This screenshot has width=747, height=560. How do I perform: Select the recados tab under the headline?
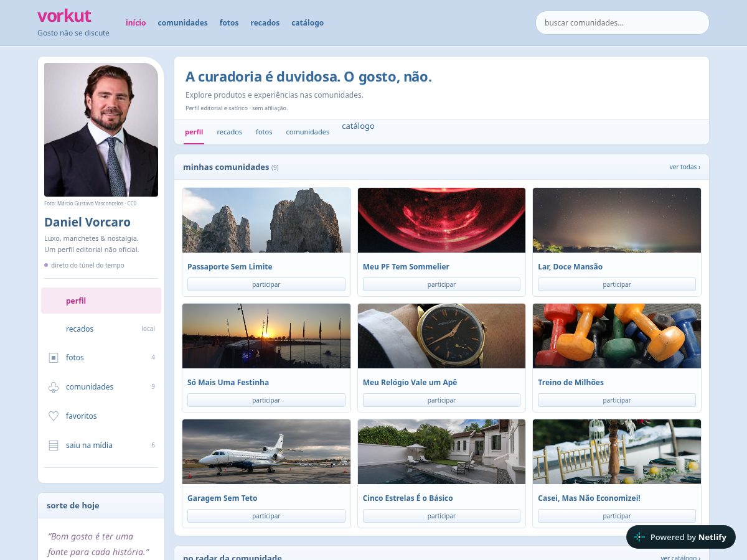tap(230, 132)
